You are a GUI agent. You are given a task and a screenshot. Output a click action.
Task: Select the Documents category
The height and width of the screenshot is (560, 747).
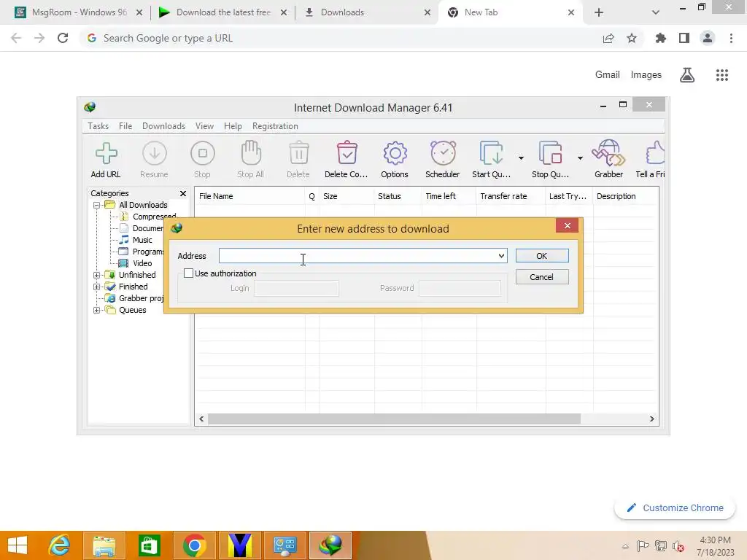147,228
